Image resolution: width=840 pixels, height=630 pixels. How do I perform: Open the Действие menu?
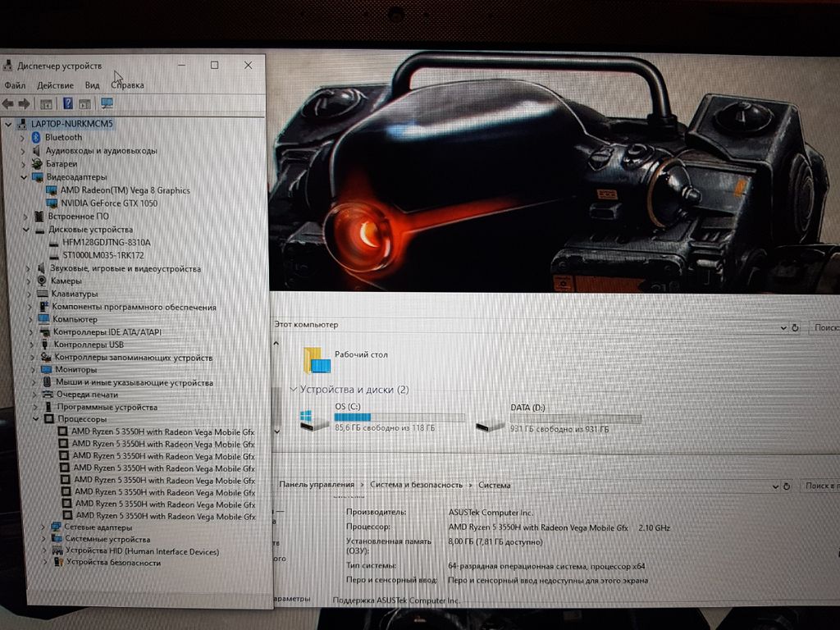point(55,85)
